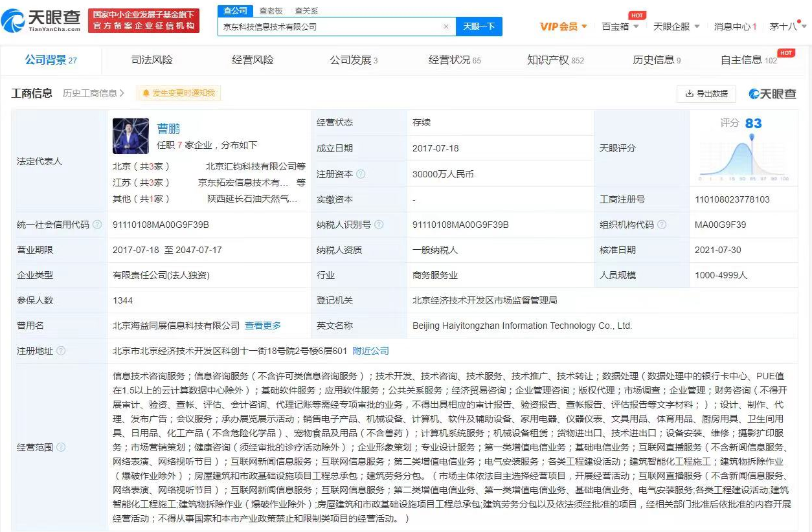Select the 30000万人民币 registered capital
Screen dimensions: 812x532
[x=443, y=174]
